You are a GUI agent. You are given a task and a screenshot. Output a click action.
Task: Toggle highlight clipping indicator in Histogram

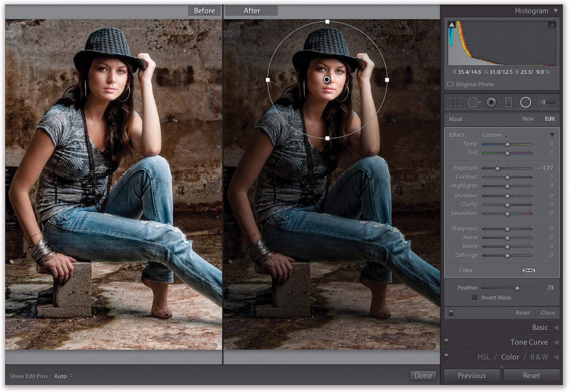tap(552, 24)
